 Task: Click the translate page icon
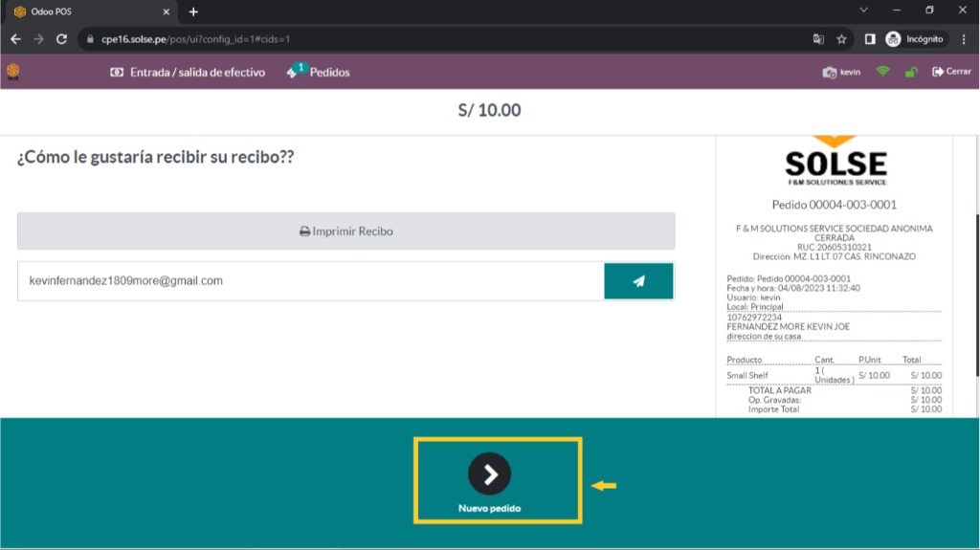point(818,39)
